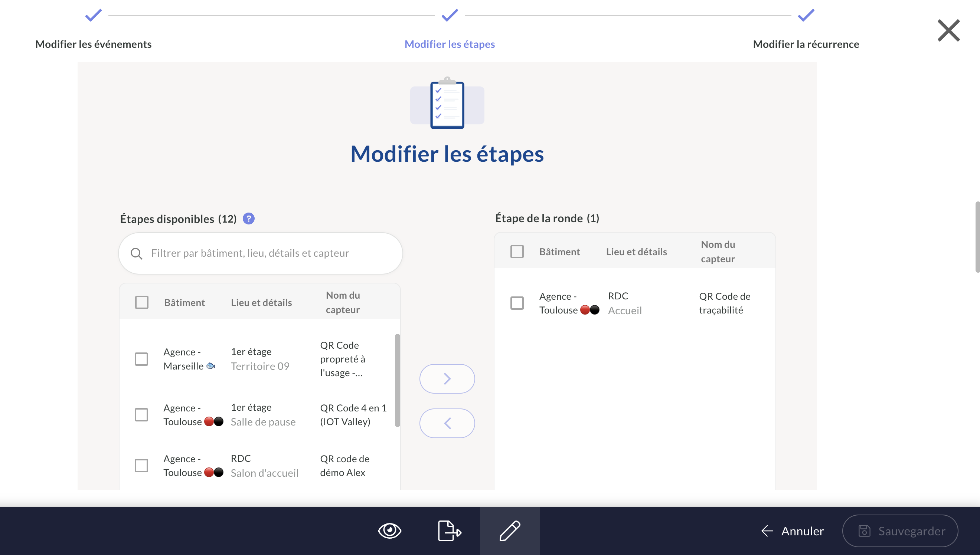Move selected steps right with arrow button
Image resolution: width=980 pixels, height=555 pixels.
point(447,378)
